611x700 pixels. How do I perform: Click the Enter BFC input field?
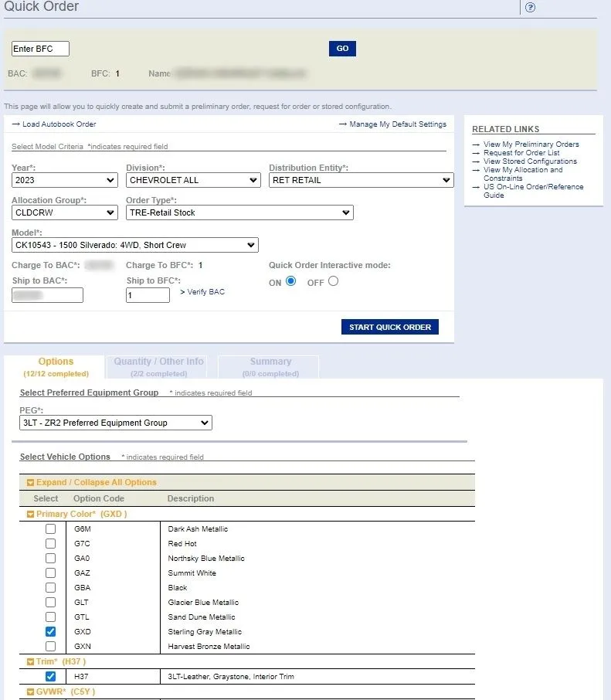point(40,49)
